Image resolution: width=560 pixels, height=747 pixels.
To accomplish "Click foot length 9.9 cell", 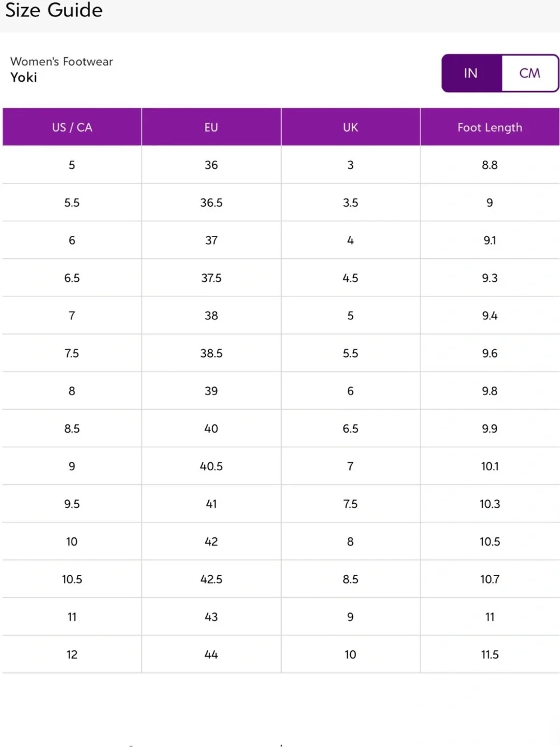I will tap(490, 428).
